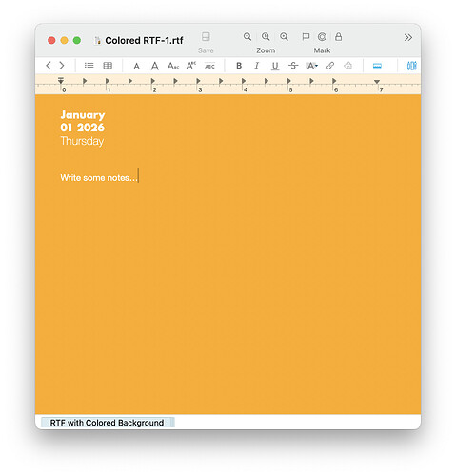
Task: Insert a link with the chain icon
Action: [x=330, y=66]
